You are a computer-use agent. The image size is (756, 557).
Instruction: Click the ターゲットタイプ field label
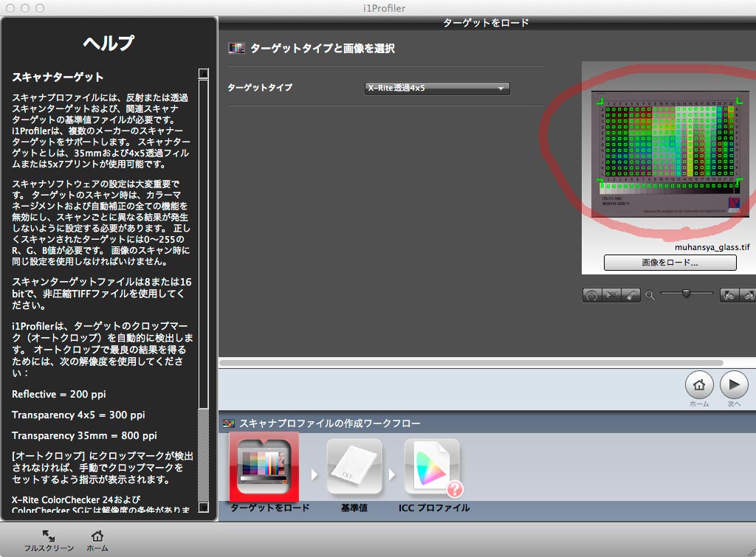click(x=260, y=88)
